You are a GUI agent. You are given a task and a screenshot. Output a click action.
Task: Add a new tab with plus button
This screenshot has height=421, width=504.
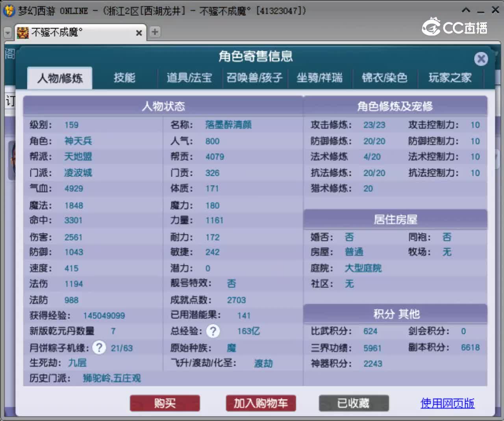point(155,32)
